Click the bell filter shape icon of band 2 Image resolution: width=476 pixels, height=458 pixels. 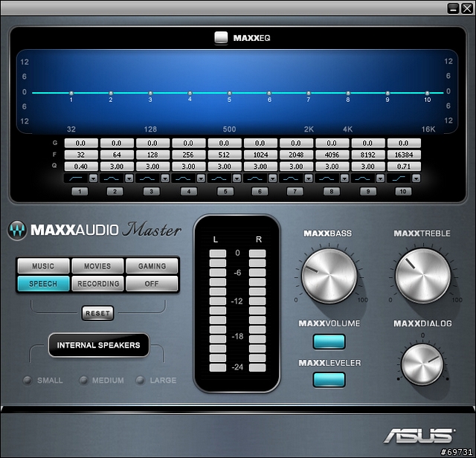click(x=112, y=178)
